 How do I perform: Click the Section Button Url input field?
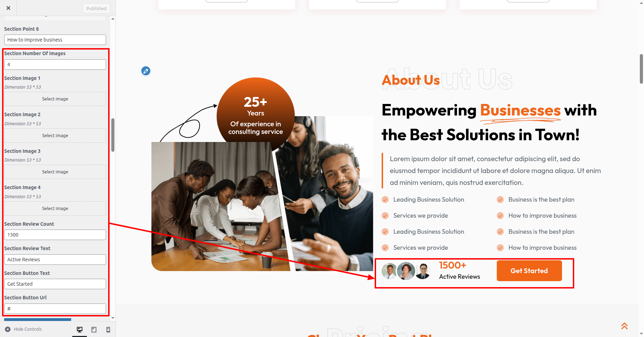point(55,309)
